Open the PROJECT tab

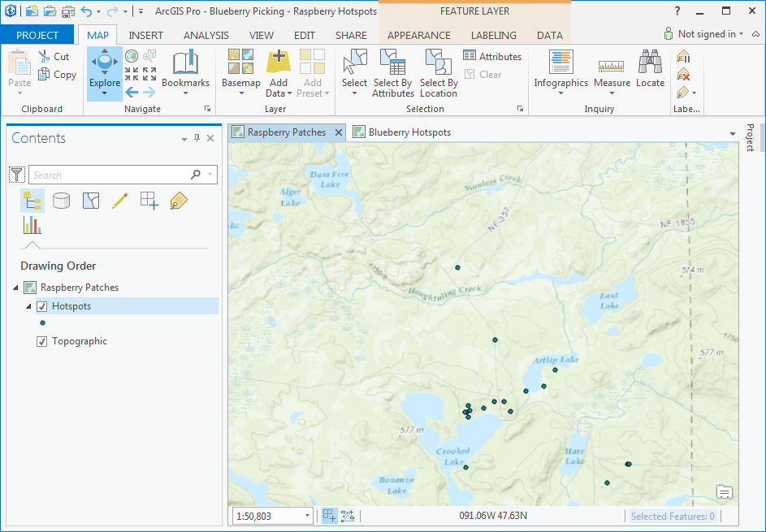coord(37,35)
